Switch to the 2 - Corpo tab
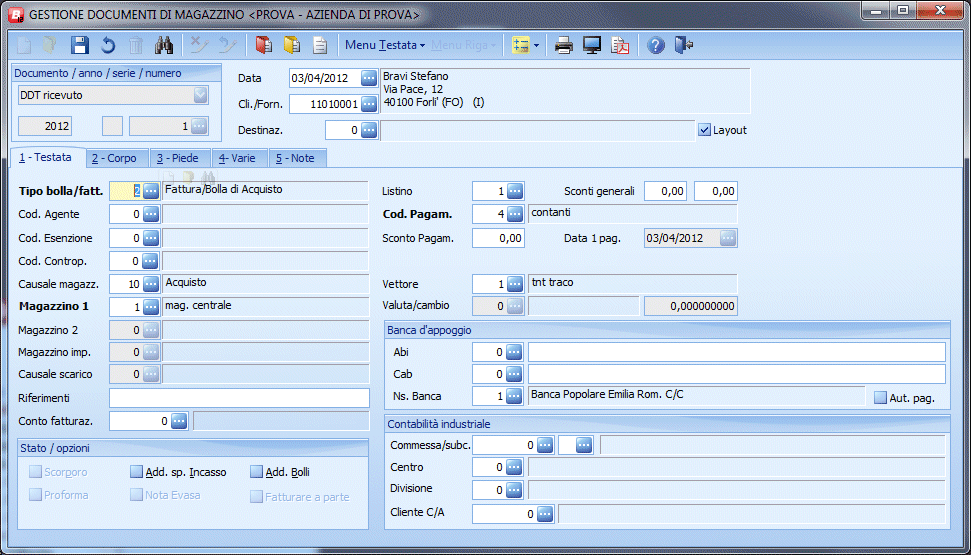Screen dimensions: 971x555 click(114, 158)
